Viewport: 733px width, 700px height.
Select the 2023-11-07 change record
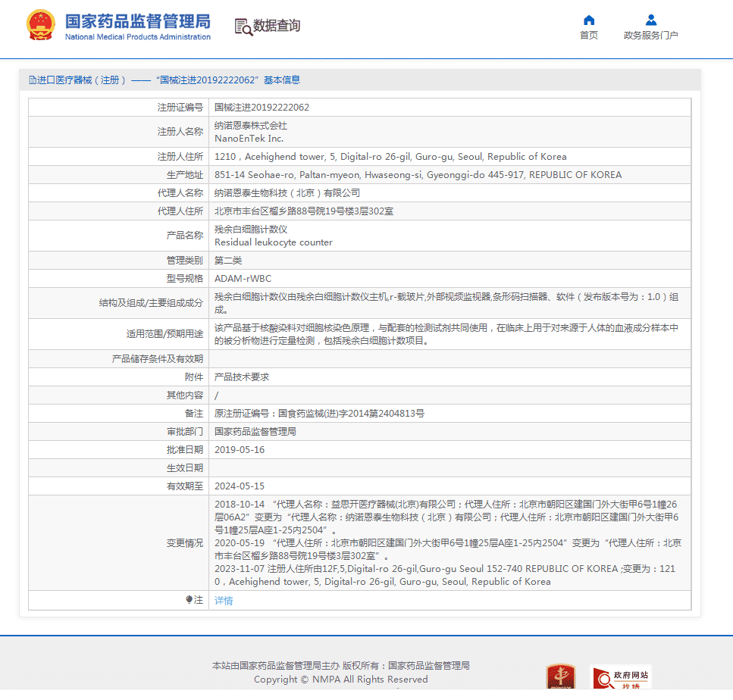tap(445, 575)
